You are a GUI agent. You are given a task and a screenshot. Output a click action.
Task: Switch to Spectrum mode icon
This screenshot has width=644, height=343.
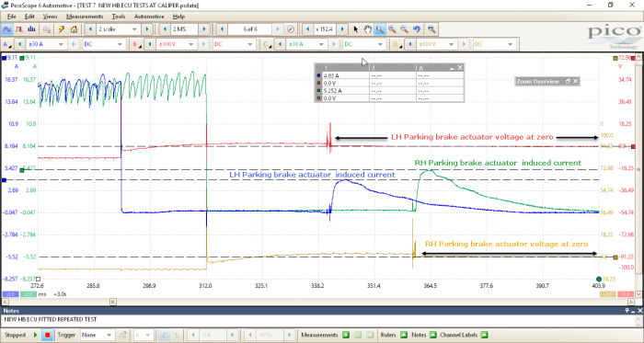(31, 29)
